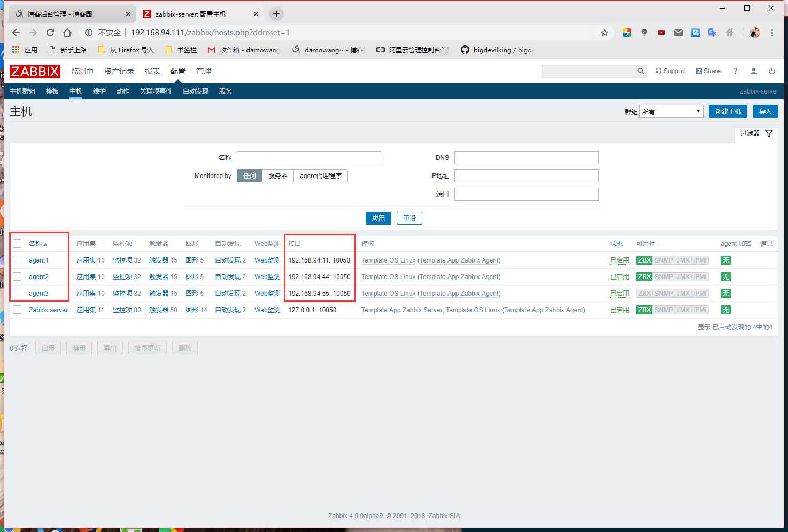This screenshot has height=532, width=788.
Task: Switch to 主机群组 submenu
Action: pos(22,91)
